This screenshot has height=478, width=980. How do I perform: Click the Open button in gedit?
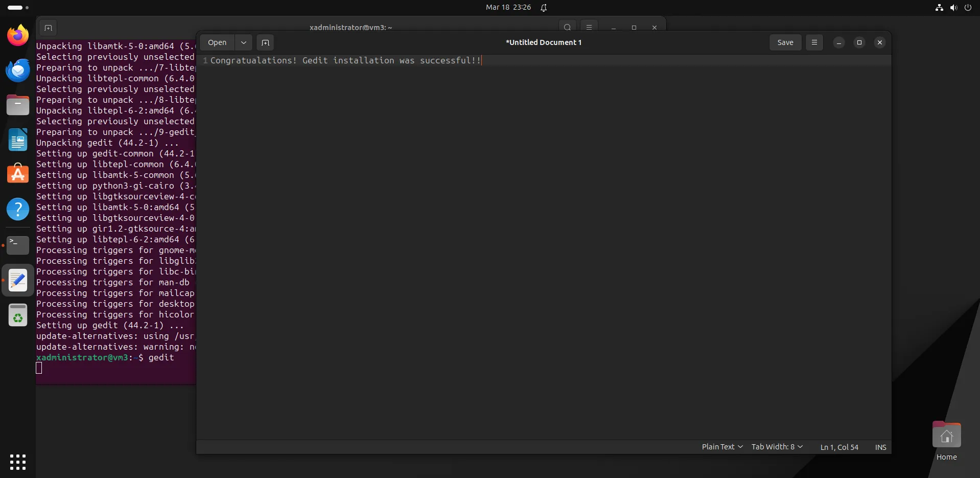tap(217, 42)
